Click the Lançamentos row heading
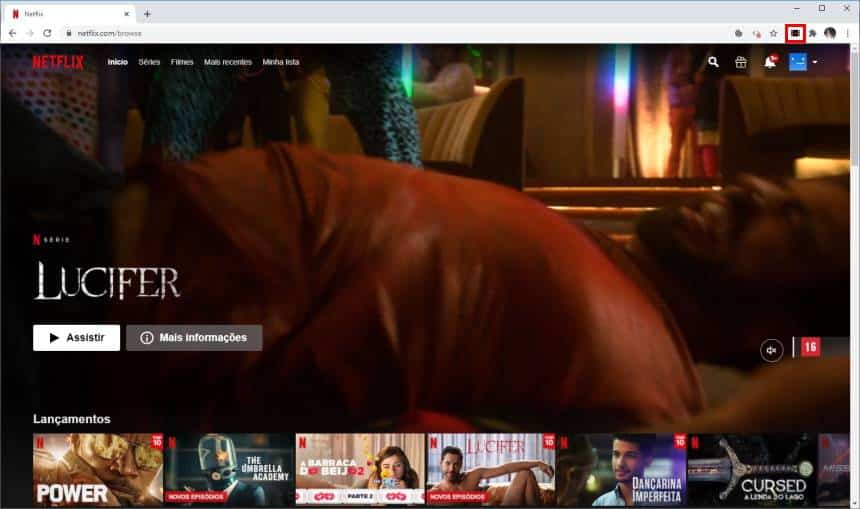 point(72,419)
